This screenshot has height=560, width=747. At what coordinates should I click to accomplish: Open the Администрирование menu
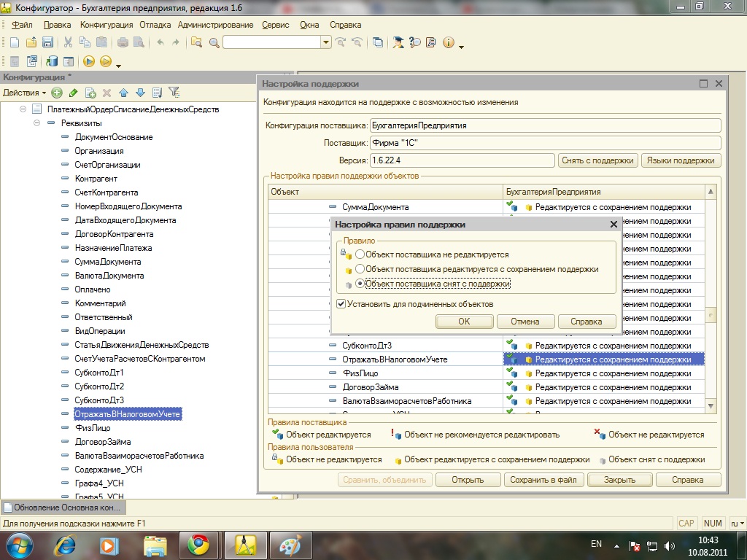[215, 25]
